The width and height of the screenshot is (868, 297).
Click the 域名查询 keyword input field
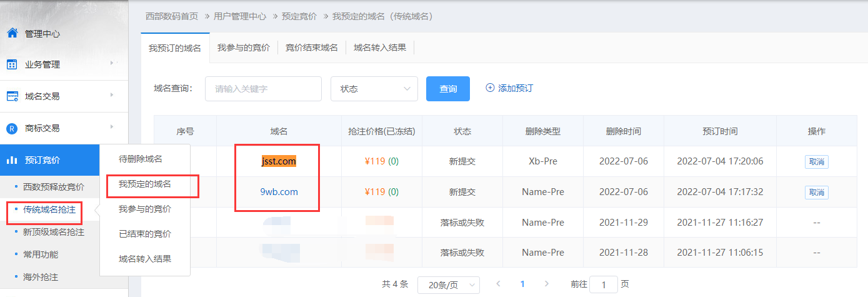point(263,89)
